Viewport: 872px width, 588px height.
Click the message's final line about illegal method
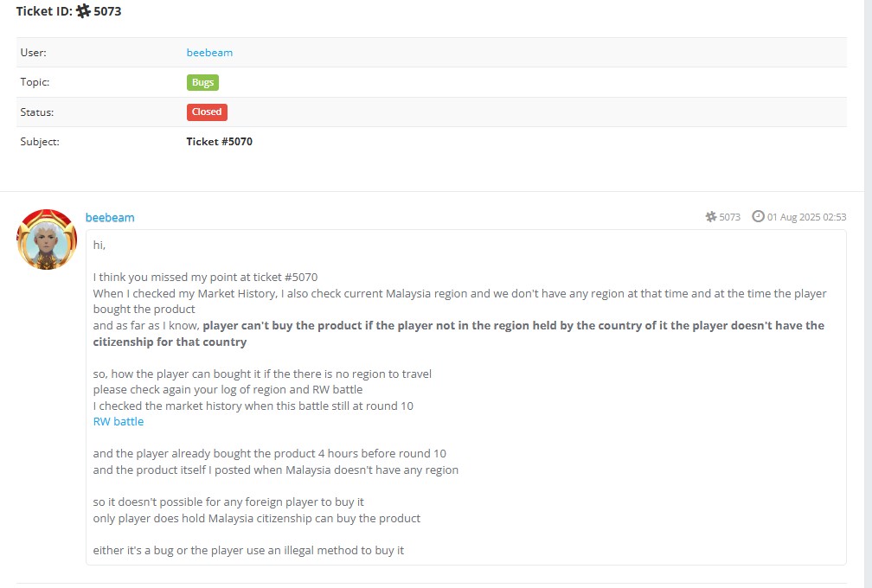[x=248, y=550]
